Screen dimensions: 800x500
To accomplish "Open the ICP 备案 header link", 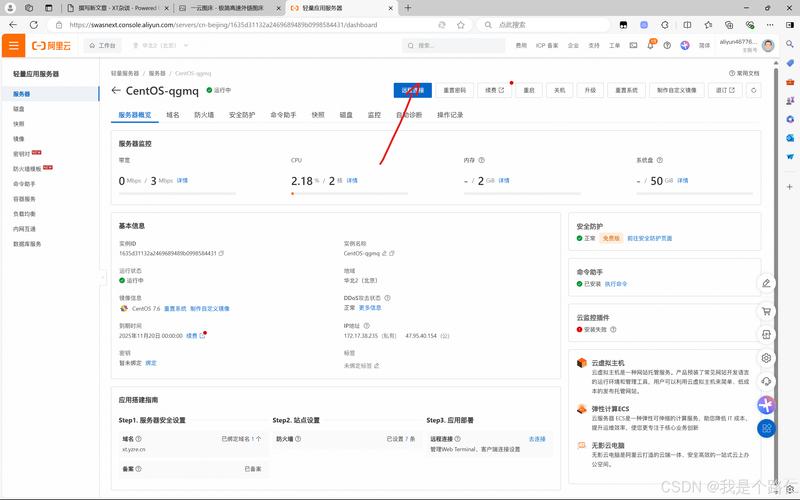I will 547,45.
